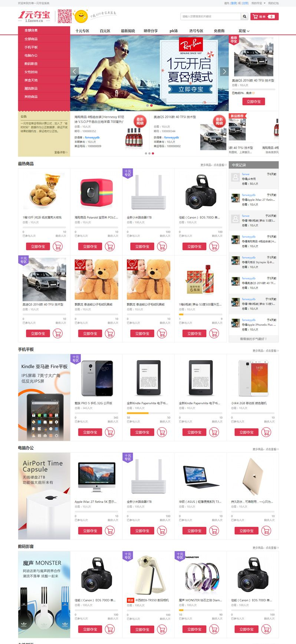Open the 十元专区 navigation tab

click(x=82, y=31)
